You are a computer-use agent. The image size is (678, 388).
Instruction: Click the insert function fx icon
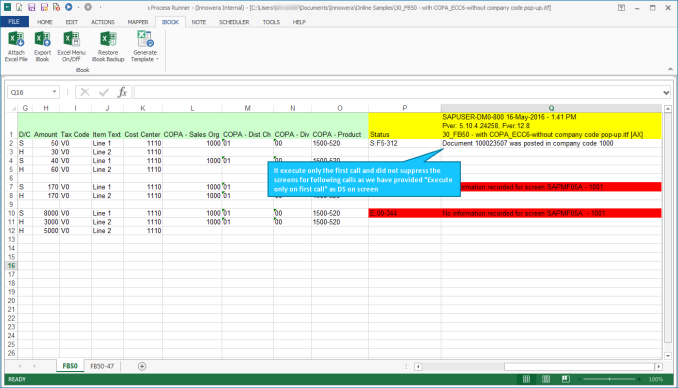tap(122, 92)
